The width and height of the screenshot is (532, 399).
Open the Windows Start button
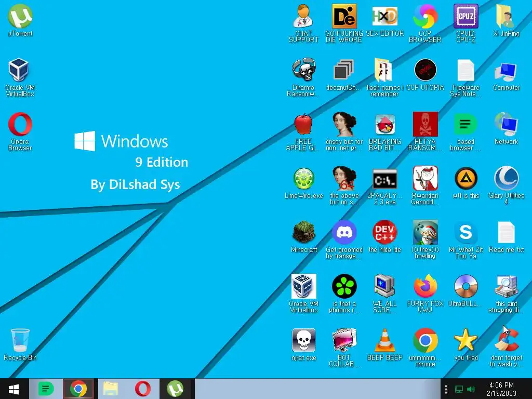click(x=14, y=389)
